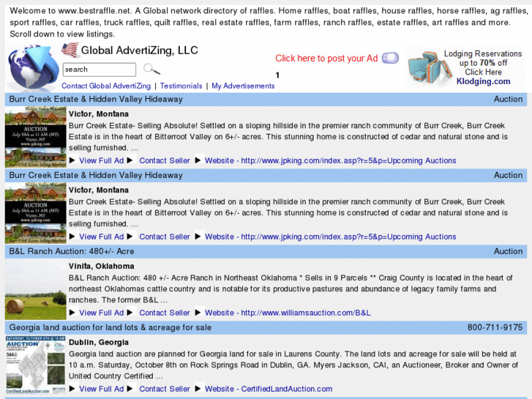Screen dimensions: 532x399
Task: View Full Ad for second Burr Creek listing
Action: (102, 236)
